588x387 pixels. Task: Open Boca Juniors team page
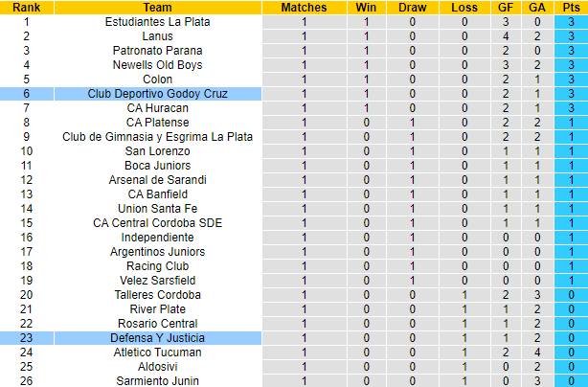pos(157,166)
